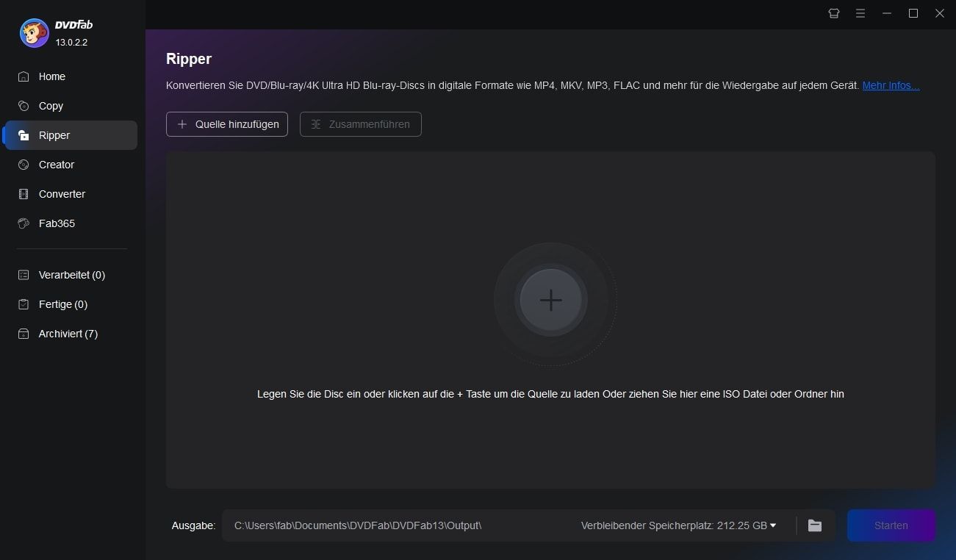956x560 pixels.
Task: Click the Ripper page heading
Action: [x=189, y=59]
